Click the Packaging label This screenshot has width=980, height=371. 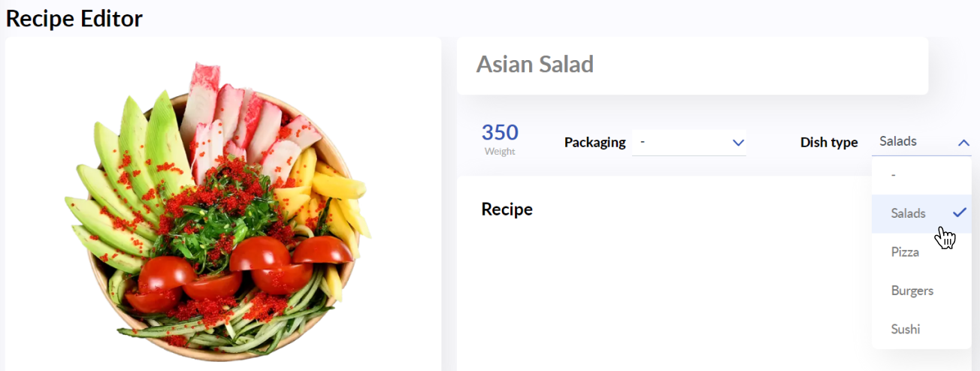pyautogui.click(x=595, y=142)
